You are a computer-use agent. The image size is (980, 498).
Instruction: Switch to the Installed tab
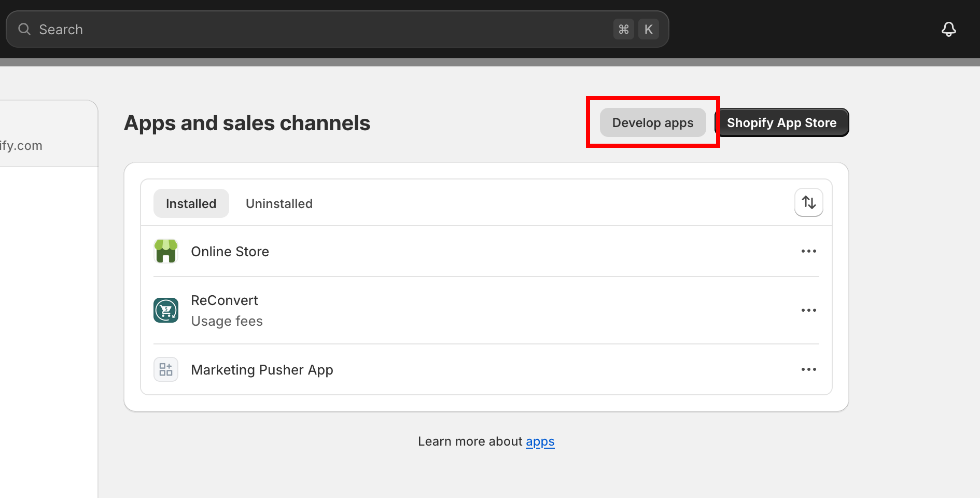pos(191,203)
